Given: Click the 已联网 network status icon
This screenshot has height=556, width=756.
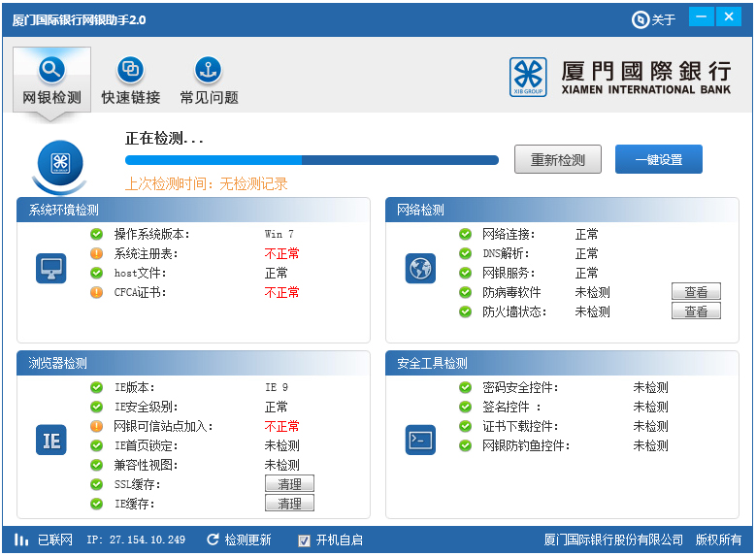Looking at the screenshot, I should tap(21, 540).
